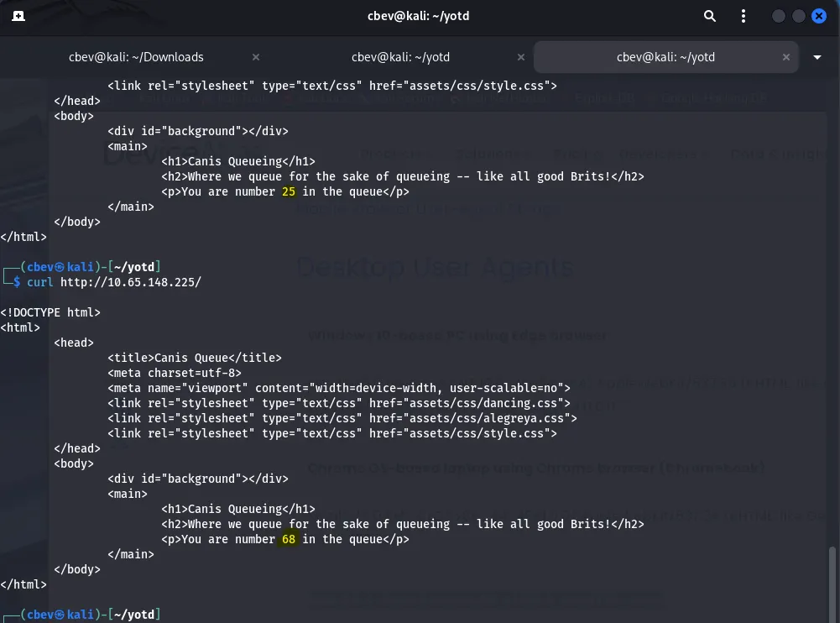840x623 pixels.
Task: Select the currently active ~/yotd tab
Action: point(665,57)
